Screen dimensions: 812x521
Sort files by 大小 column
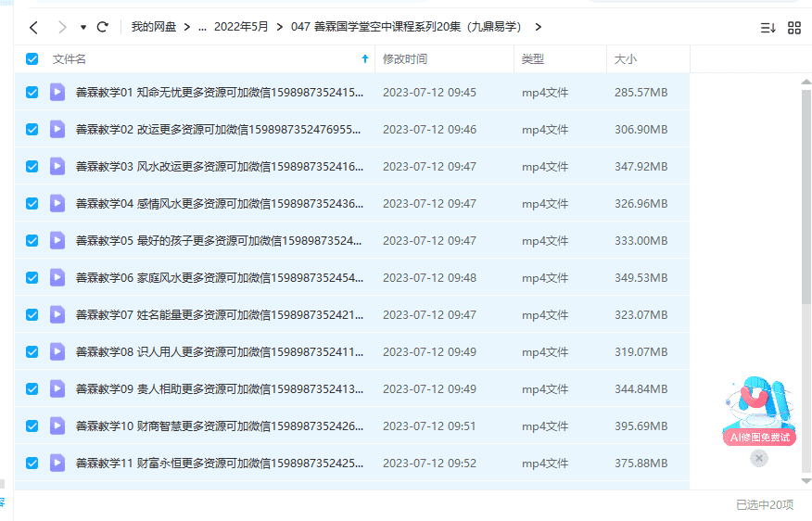pos(624,59)
